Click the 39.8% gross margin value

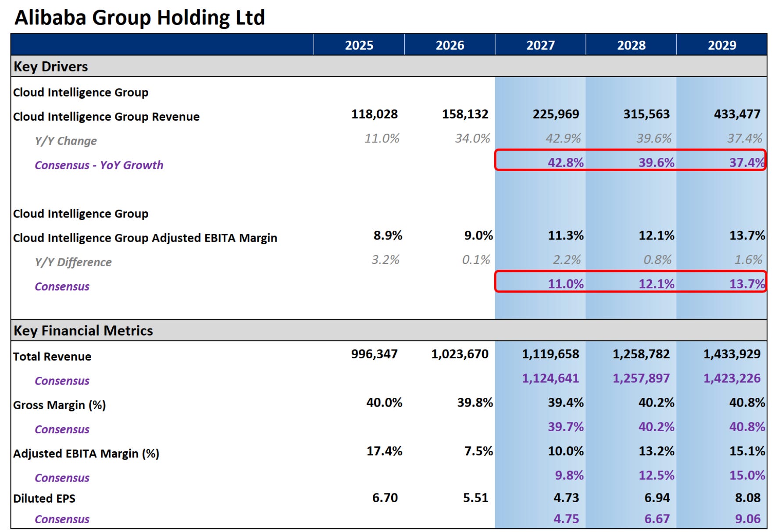coord(475,403)
